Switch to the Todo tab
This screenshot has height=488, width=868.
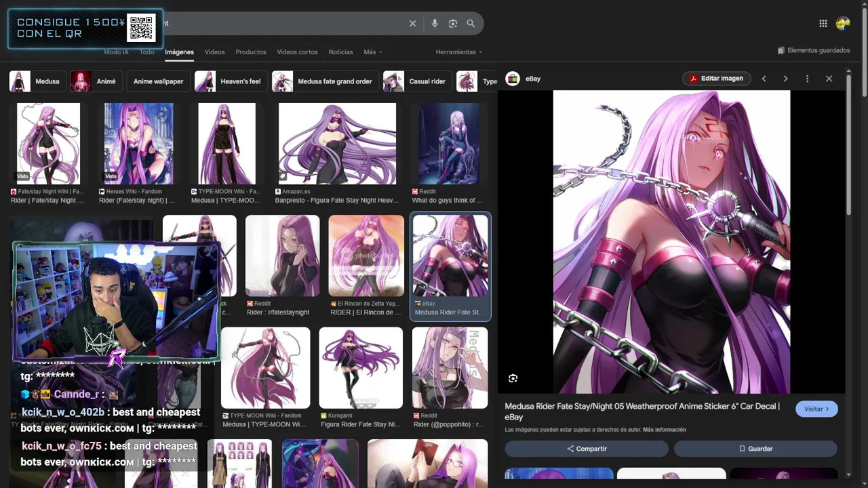(146, 52)
